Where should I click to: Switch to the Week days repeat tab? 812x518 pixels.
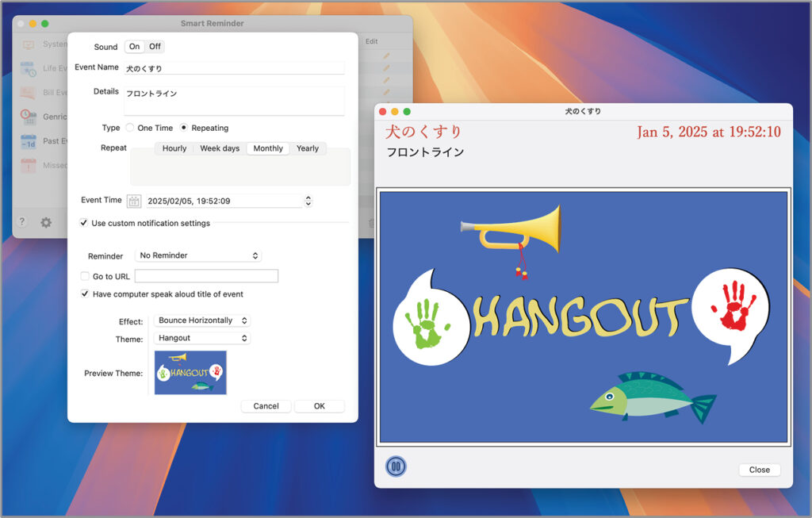[x=220, y=148]
